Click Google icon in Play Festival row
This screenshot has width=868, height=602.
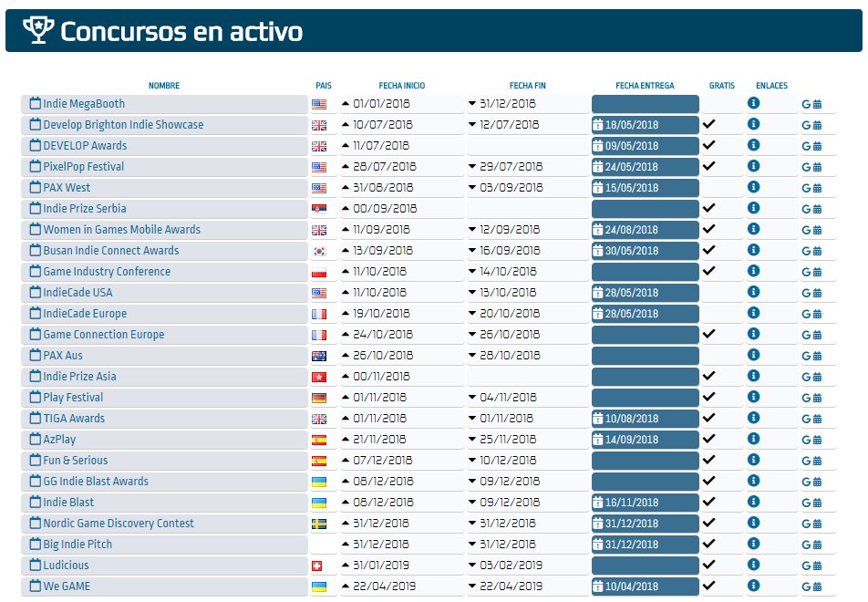(806, 398)
